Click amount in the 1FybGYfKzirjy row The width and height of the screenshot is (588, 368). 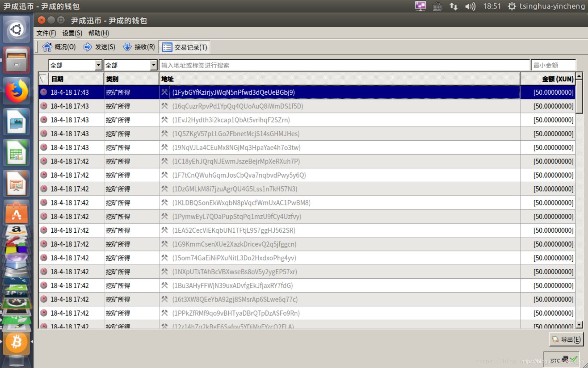553,92
